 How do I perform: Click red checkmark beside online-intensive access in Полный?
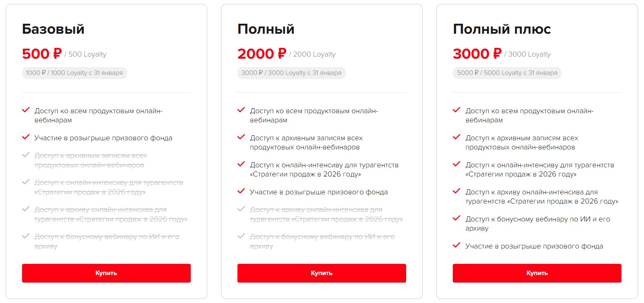click(x=241, y=164)
